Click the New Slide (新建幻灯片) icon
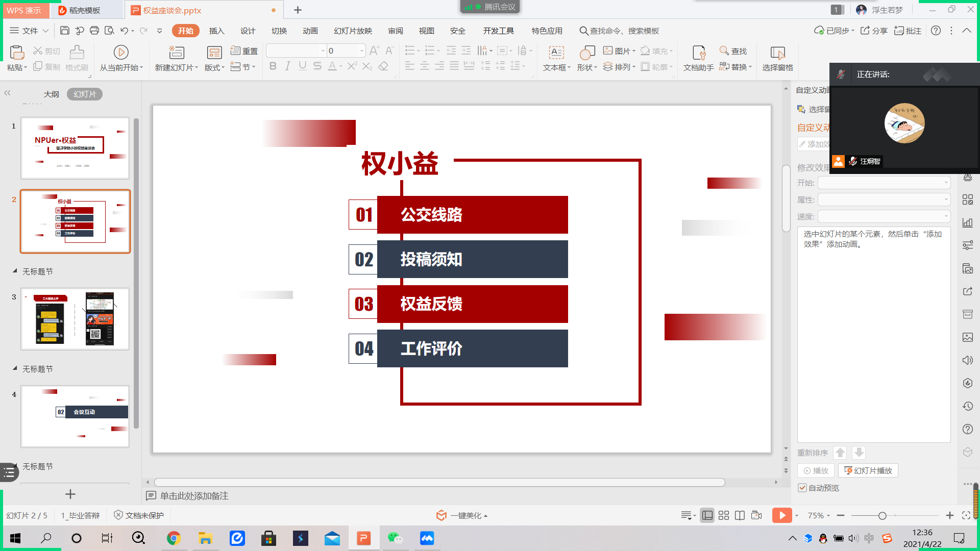 pyautogui.click(x=176, y=53)
